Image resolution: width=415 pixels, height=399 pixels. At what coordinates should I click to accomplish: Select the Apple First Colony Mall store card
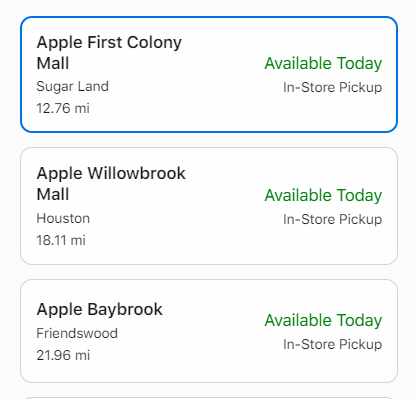click(x=209, y=74)
